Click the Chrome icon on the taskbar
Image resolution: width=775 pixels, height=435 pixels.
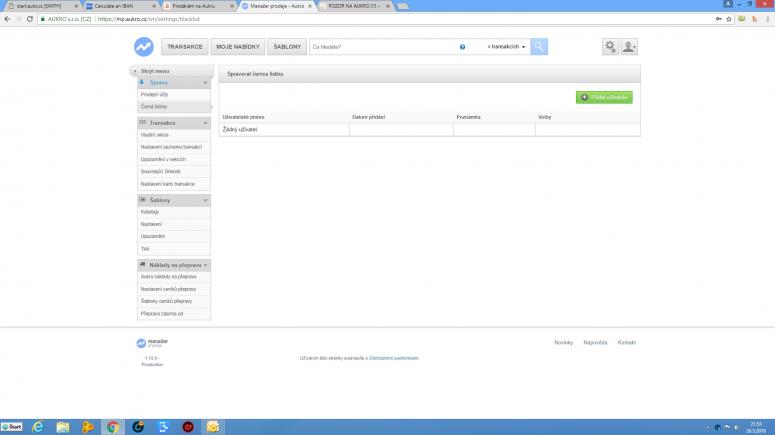pos(113,427)
